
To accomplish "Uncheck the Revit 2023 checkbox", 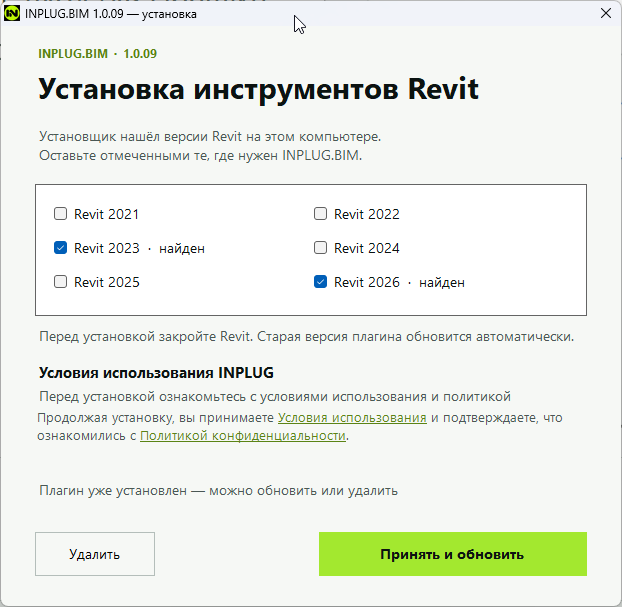I will pyautogui.click(x=60, y=248).
